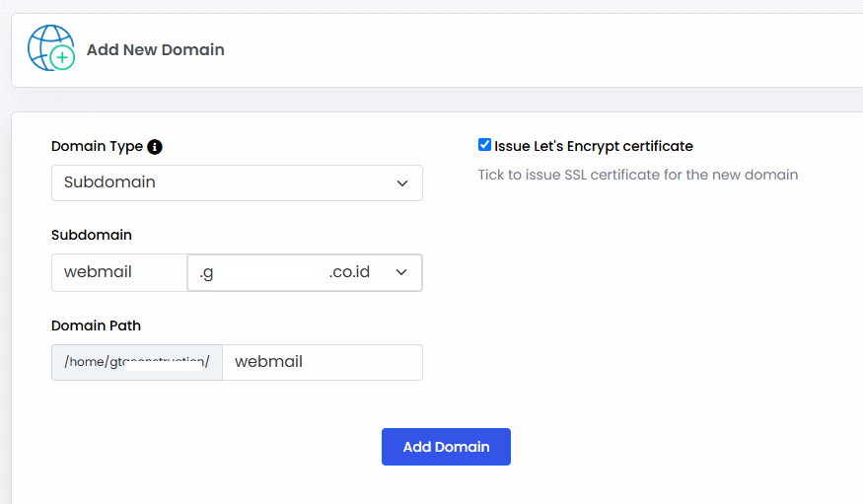The height and width of the screenshot is (504, 863).
Task: Click the chevron arrow beside .co.id domain
Action: [x=401, y=272]
